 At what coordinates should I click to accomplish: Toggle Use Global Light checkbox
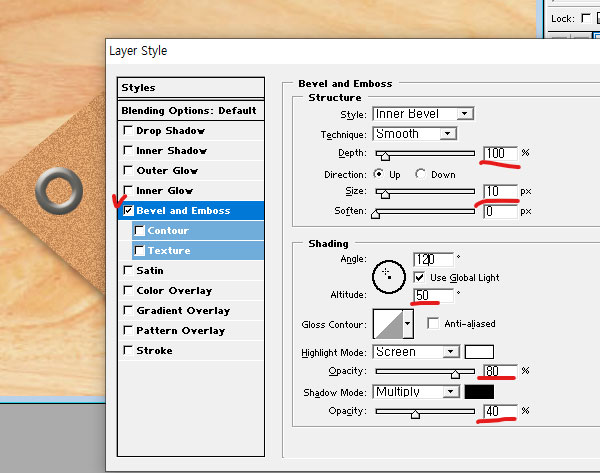419,277
